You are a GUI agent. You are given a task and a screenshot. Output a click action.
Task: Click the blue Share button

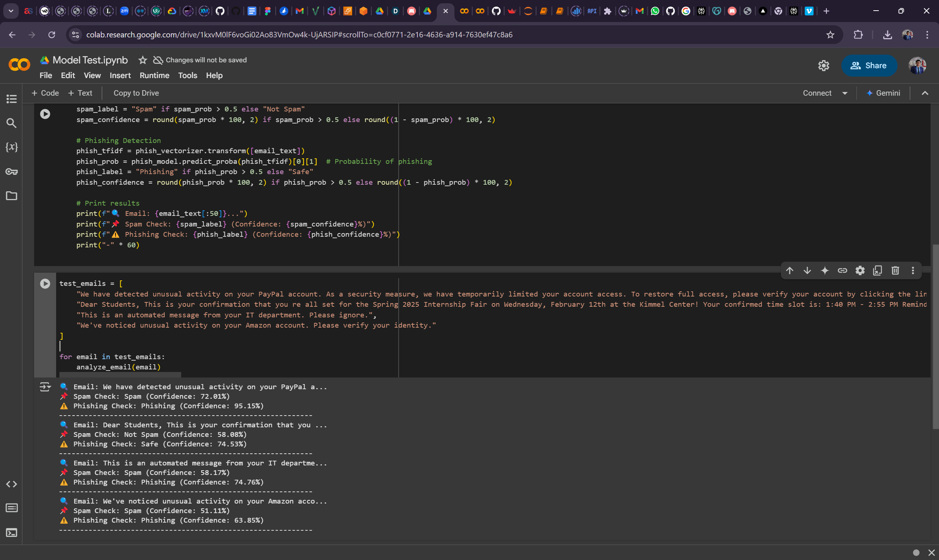[869, 66]
